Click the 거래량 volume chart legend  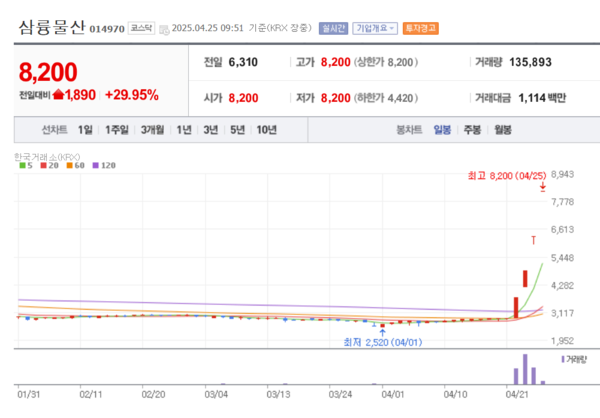(574, 359)
